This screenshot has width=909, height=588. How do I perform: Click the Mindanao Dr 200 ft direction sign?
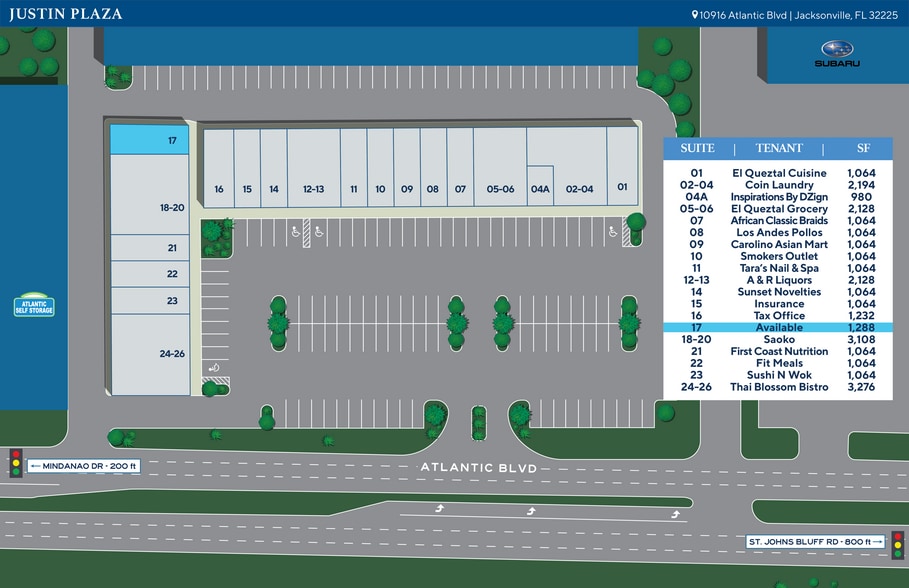(x=83, y=466)
